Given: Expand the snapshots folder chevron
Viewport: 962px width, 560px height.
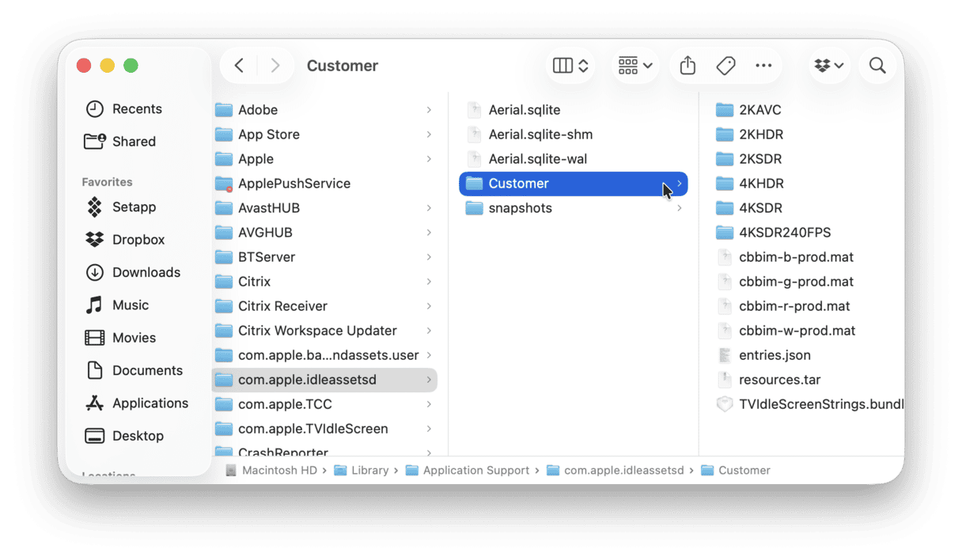Looking at the screenshot, I should pos(679,208).
